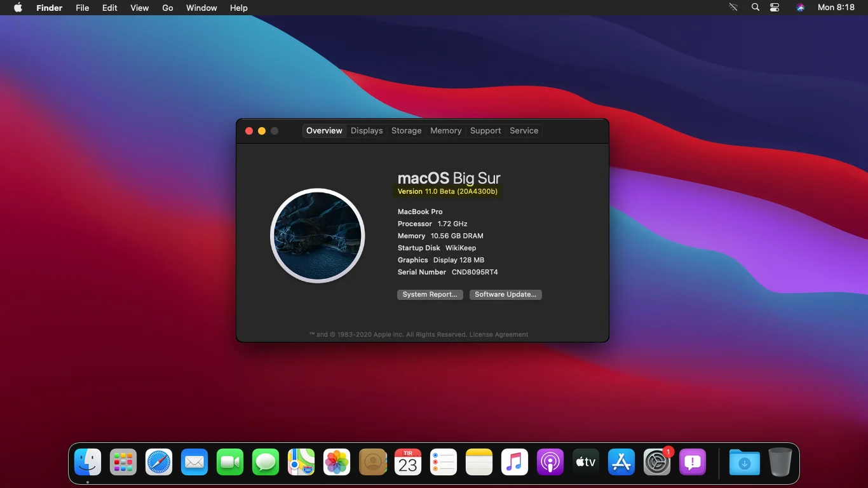Viewport: 868px width, 488px height.
Task: Switch to the Storage tab
Action: [406, 130]
